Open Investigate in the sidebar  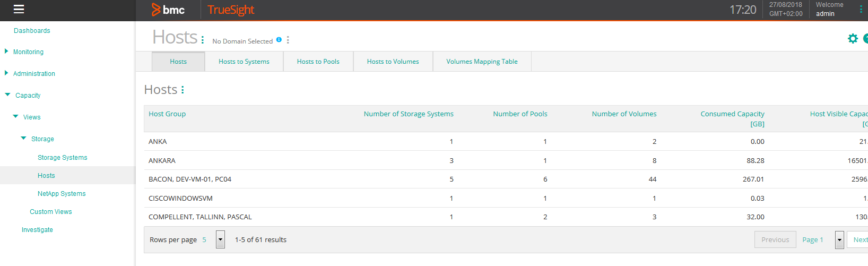[37, 230]
